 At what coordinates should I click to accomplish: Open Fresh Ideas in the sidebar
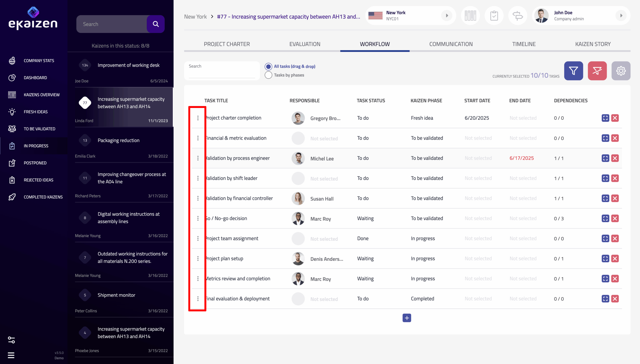[x=35, y=112]
